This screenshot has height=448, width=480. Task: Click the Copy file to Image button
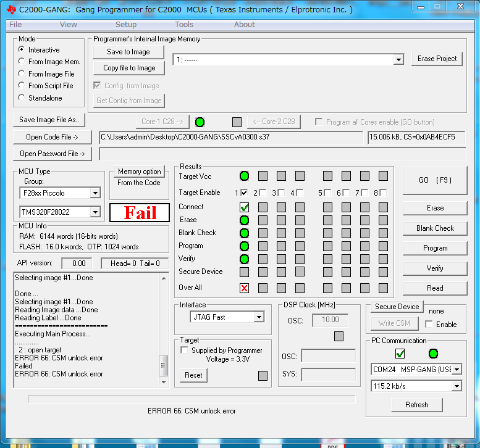pyautogui.click(x=129, y=68)
